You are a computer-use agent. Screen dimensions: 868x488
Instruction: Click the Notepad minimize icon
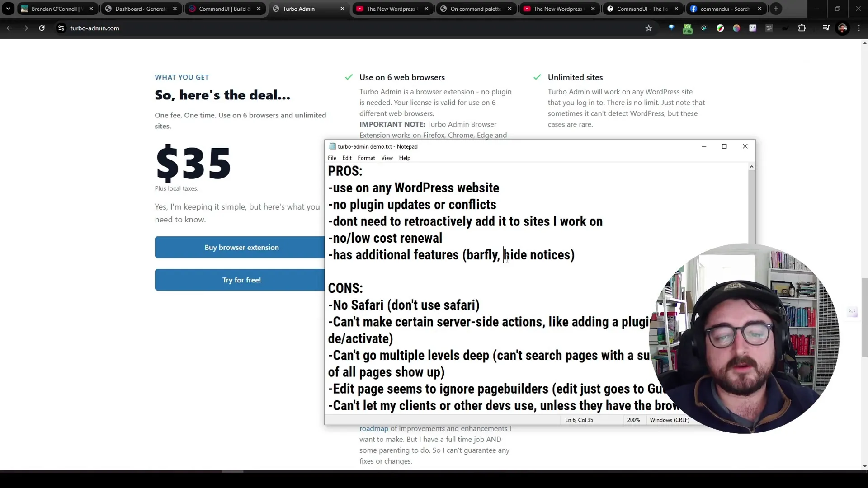click(704, 146)
